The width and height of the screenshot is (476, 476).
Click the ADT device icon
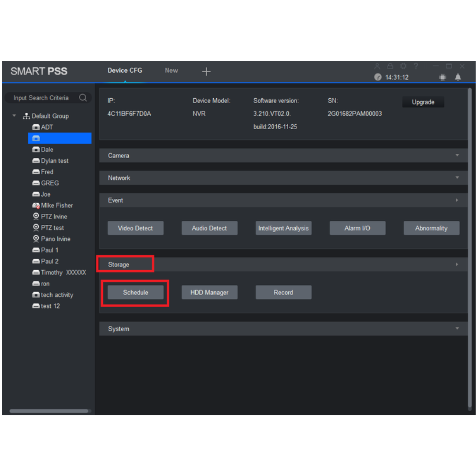36,127
